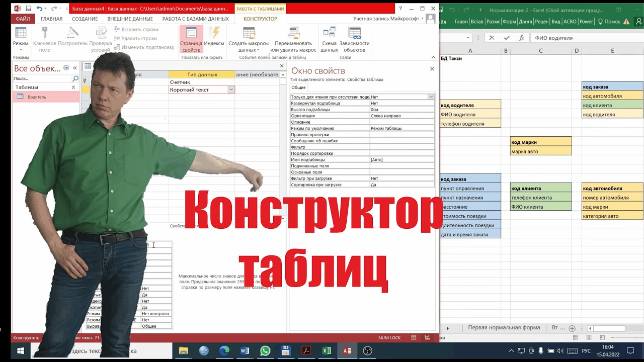Select Excel cell телефон клиента
Viewport: 644px width, 362px height.
point(541,198)
